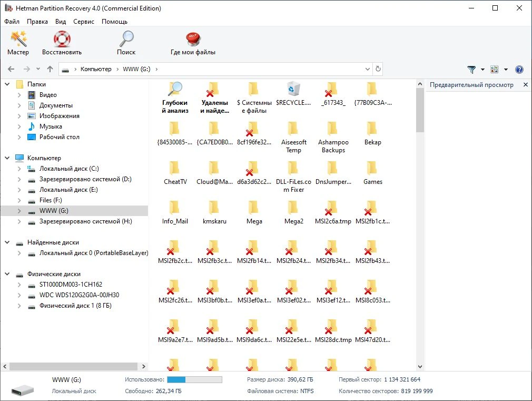The height and width of the screenshot is (401, 532).
Task: Select the DLL-FiLes.com Fixer folder
Action: (x=293, y=177)
